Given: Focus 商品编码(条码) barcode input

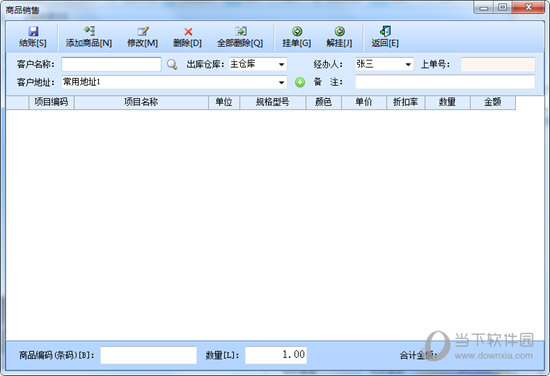Looking at the screenshot, I should coord(148,355).
